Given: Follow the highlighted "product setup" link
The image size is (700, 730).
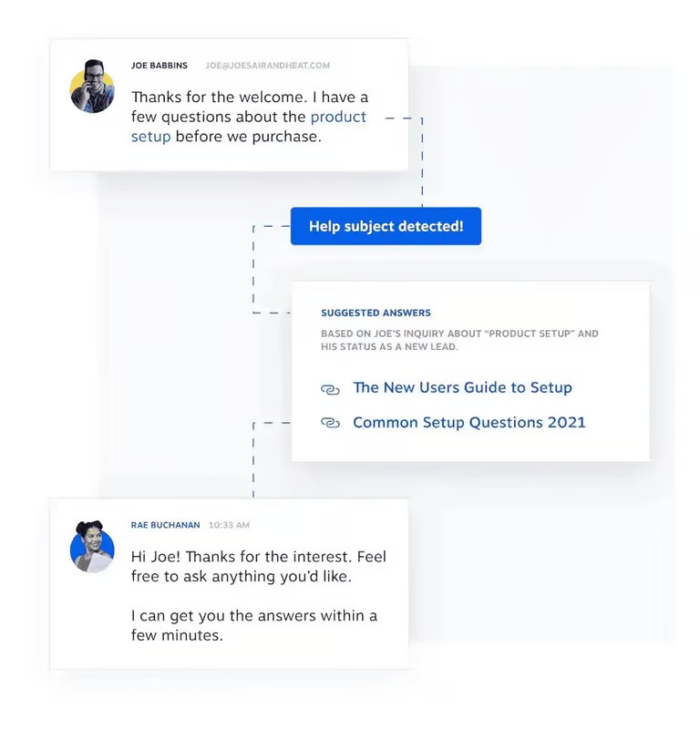Looking at the screenshot, I should (337, 118).
